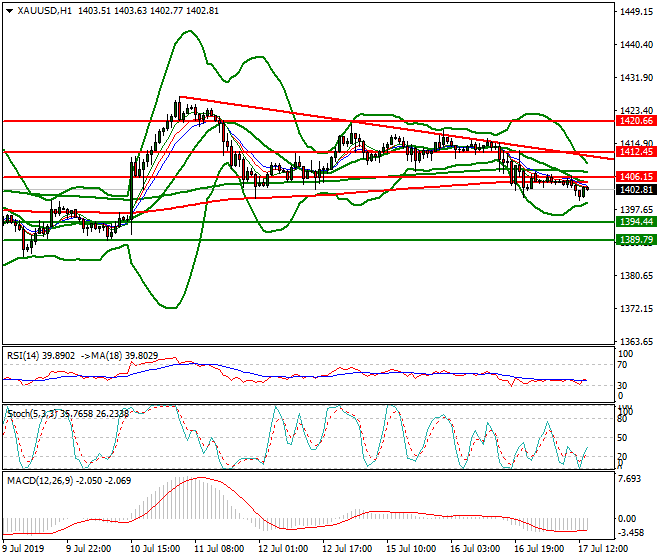Screen dimensions: 660x560
Task: Select the 1412.45 red price level label
Action: 636,152
